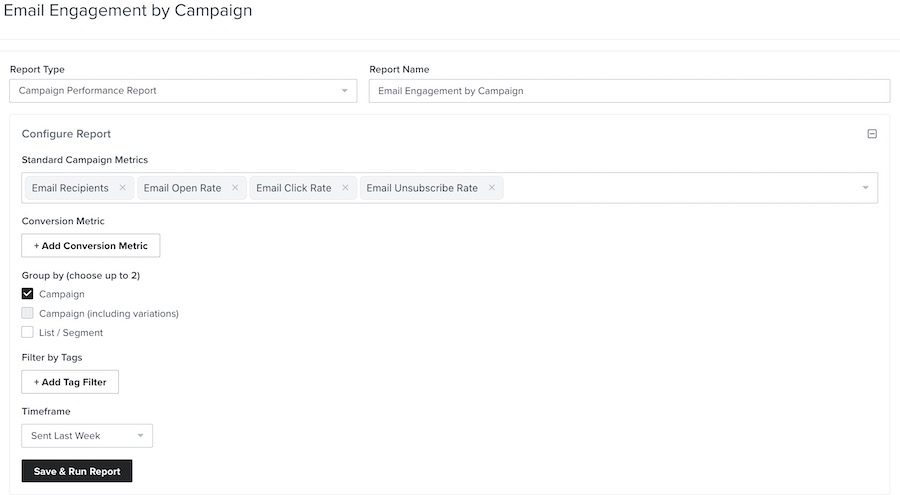
Task: Open the Timeframe Sent Last Week dropdown
Action: (87, 436)
